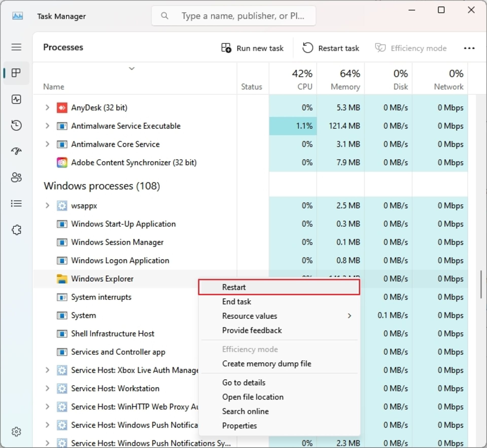Sort by the Network column header
Screen dimensions: 487x448
pos(440,79)
